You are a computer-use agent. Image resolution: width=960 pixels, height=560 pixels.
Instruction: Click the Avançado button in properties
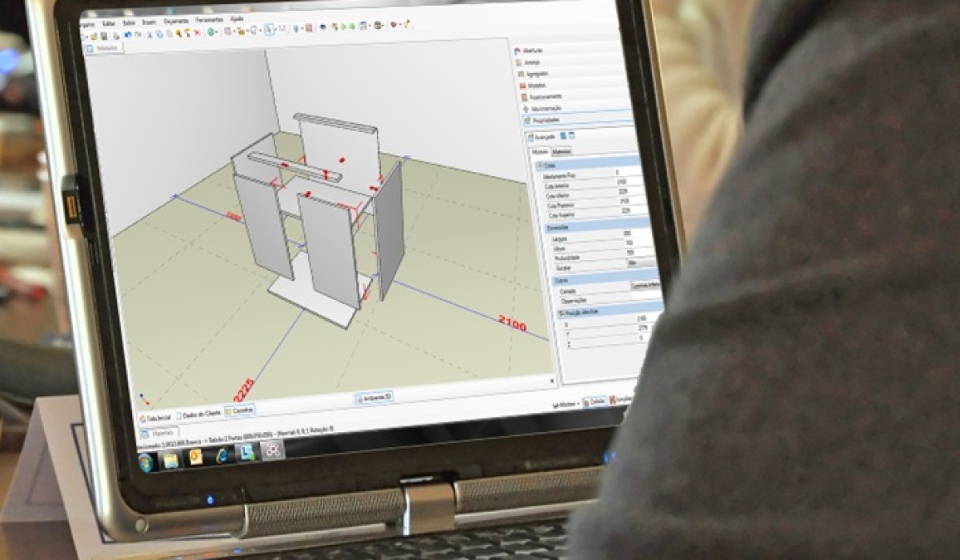pos(541,137)
